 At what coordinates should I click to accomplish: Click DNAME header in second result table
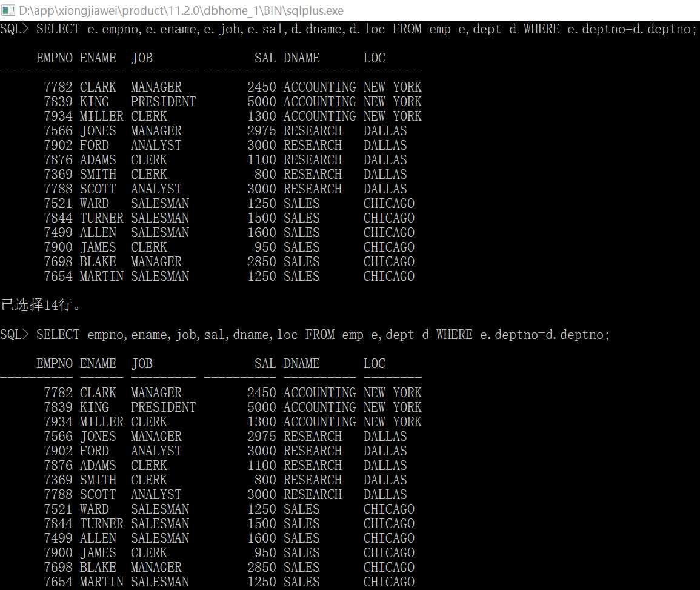pyautogui.click(x=302, y=364)
